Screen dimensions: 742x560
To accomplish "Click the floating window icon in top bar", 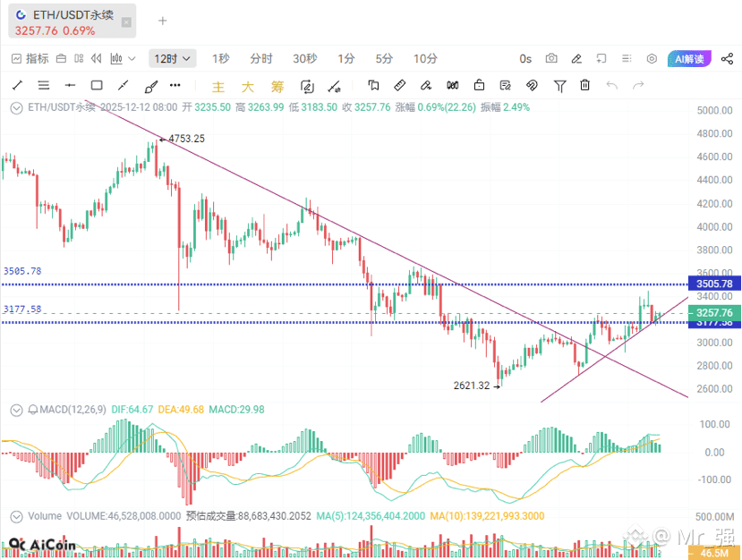I will coord(601,59).
